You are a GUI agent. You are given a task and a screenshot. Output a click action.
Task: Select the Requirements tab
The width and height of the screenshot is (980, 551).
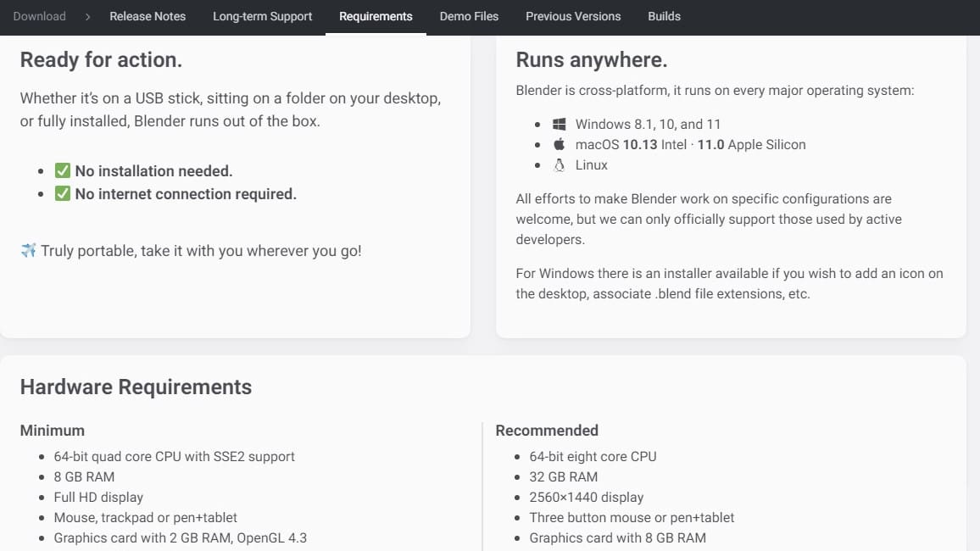[x=376, y=16]
